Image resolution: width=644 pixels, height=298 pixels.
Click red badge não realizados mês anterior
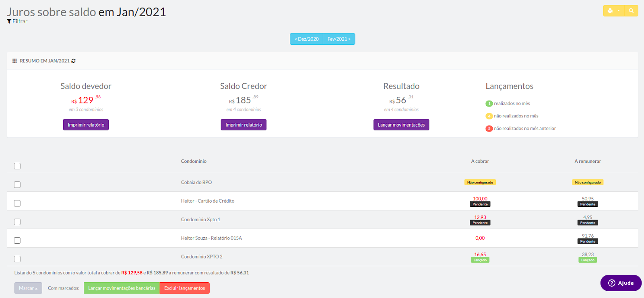coord(489,129)
